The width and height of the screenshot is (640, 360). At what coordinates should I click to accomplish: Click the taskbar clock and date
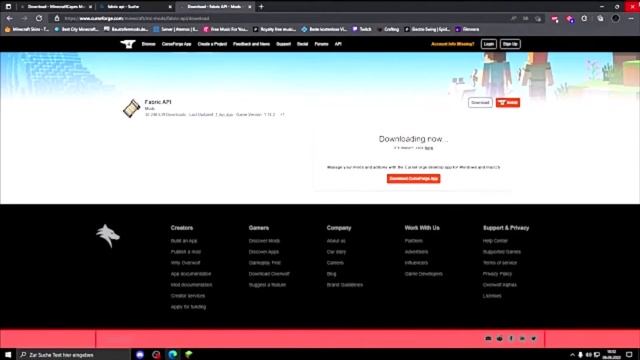[x=611, y=355]
